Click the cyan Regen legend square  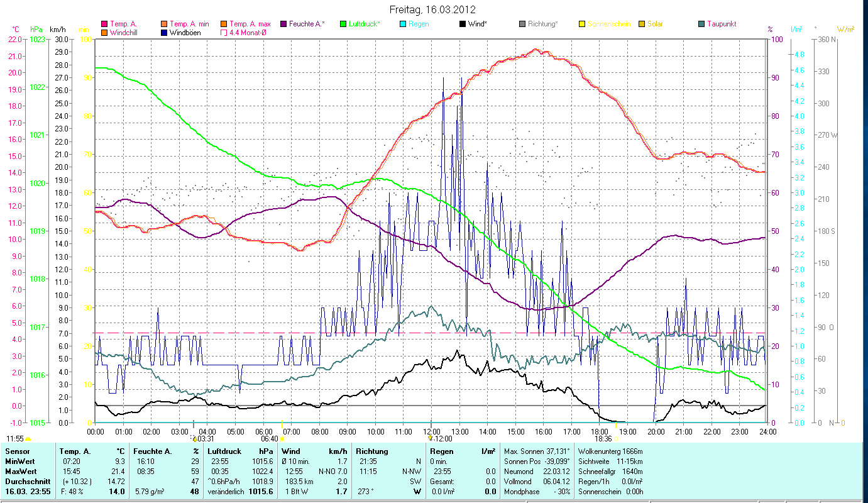(x=403, y=24)
